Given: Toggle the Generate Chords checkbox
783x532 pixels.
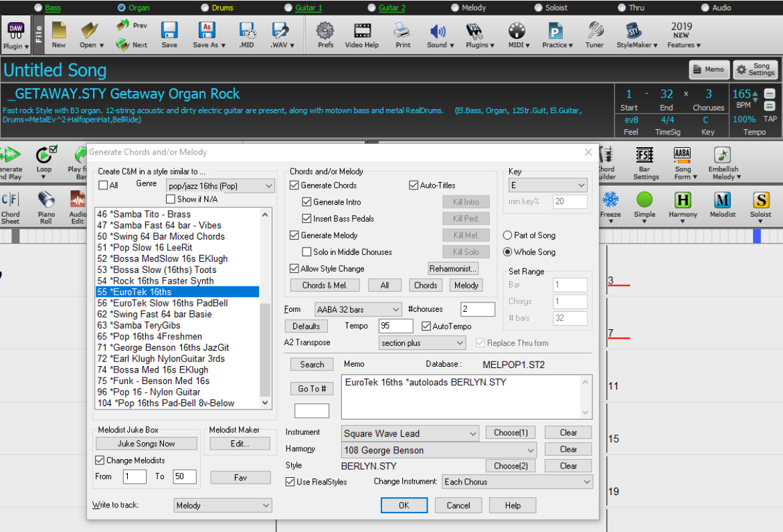Looking at the screenshot, I should pyautogui.click(x=294, y=185).
